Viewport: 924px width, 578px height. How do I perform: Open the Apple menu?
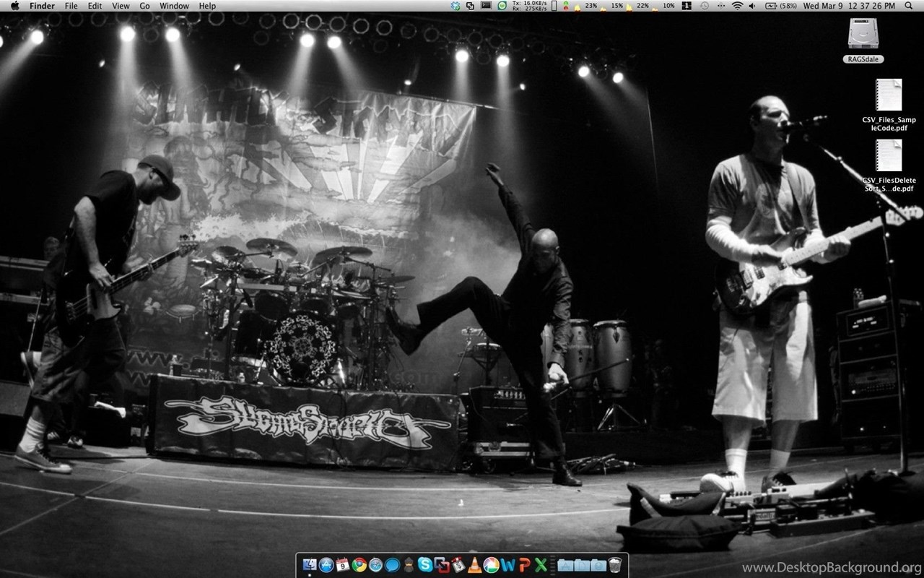coord(14,6)
